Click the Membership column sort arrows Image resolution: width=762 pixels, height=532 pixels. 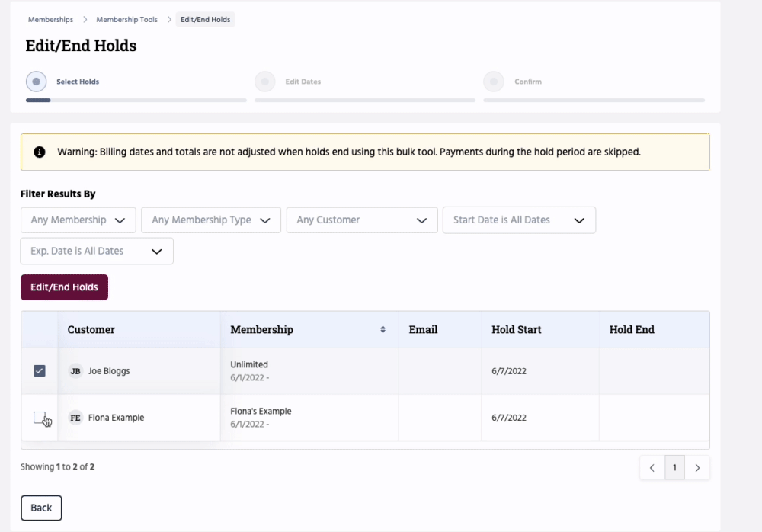383,330
